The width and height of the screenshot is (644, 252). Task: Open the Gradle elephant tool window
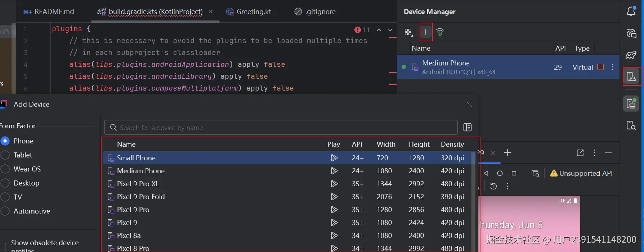point(631,55)
